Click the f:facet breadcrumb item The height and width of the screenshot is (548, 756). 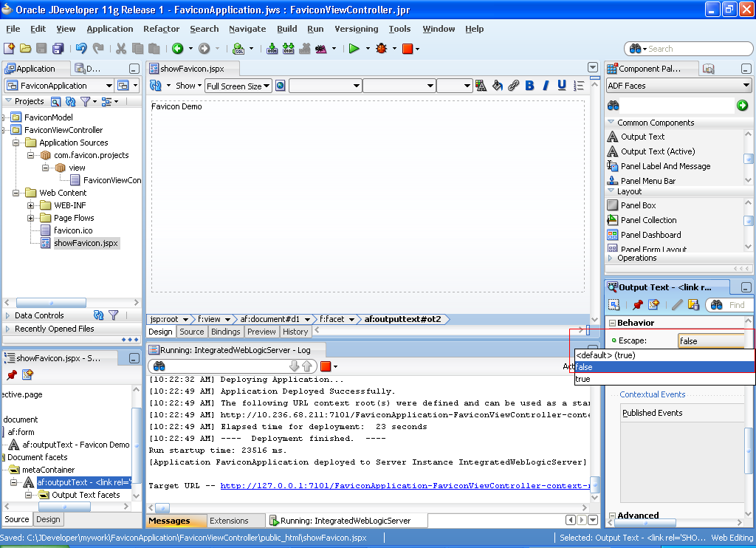click(332, 319)
